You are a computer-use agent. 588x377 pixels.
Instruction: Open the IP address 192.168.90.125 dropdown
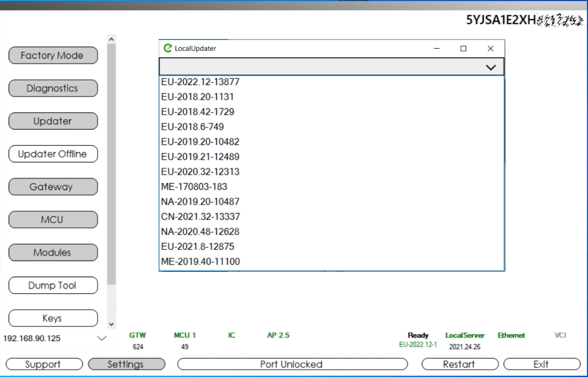coord(101,339)
